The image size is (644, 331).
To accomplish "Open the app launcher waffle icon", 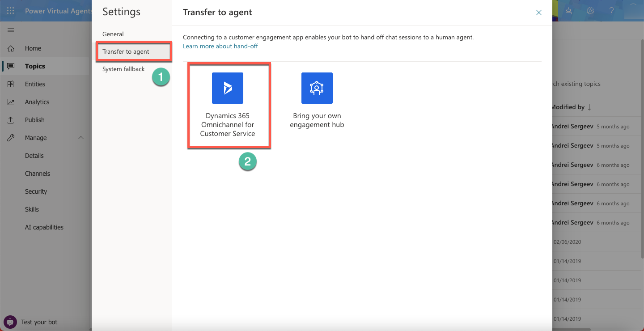I will [x=10, y=11].
